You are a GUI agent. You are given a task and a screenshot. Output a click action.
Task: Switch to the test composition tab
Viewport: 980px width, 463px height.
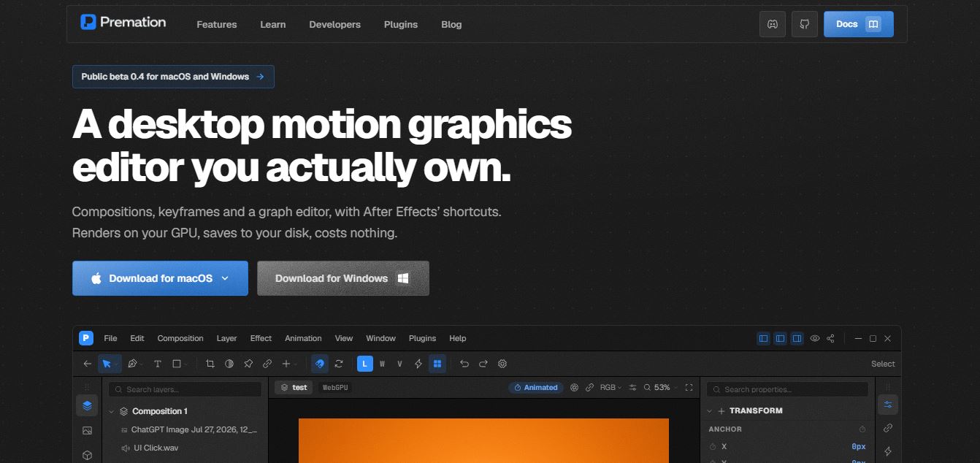pos(294,388)
